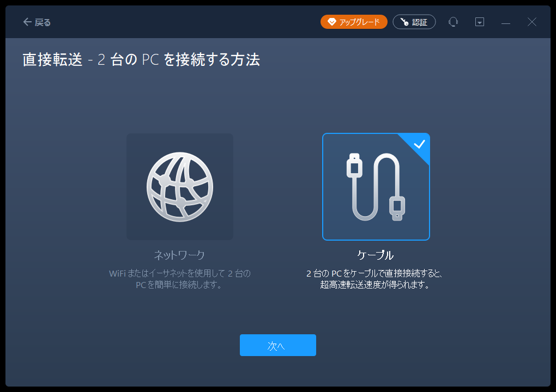
Task: Minimize the application window
Action: [x=506, y=22]
